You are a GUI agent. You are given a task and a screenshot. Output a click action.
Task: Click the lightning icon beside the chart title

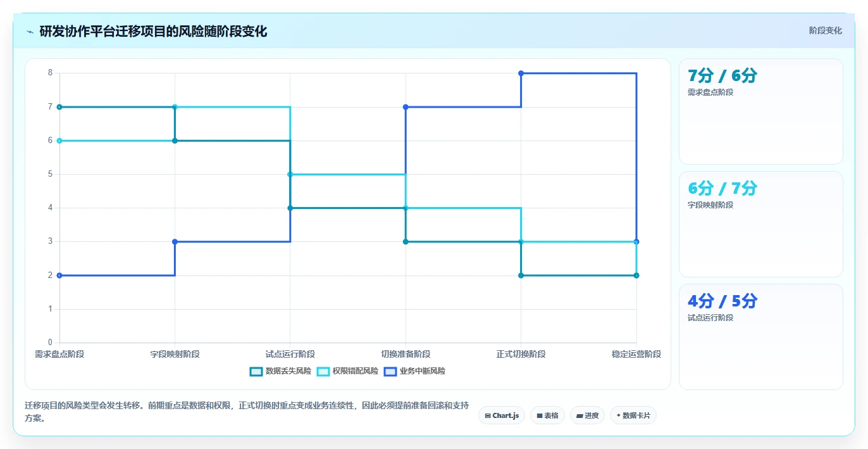pos(30,32)
